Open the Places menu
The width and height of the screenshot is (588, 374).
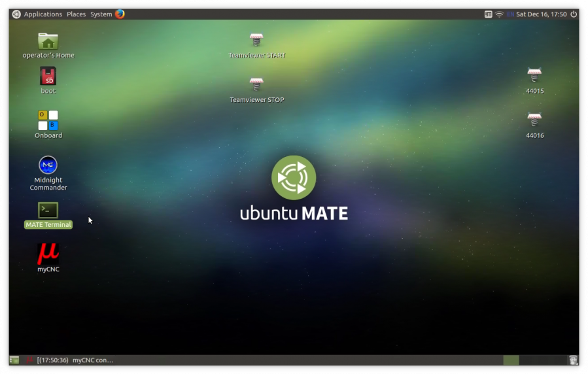click(76, 14)
